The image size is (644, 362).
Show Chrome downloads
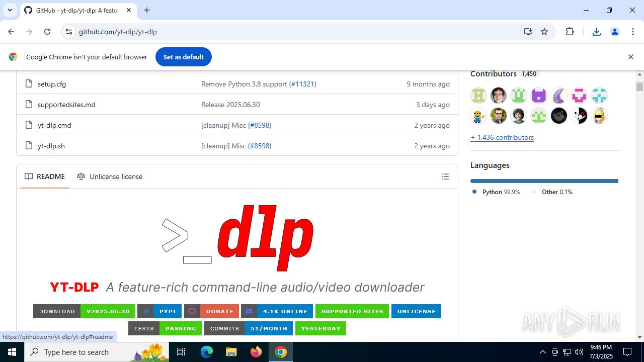[597, 32]
